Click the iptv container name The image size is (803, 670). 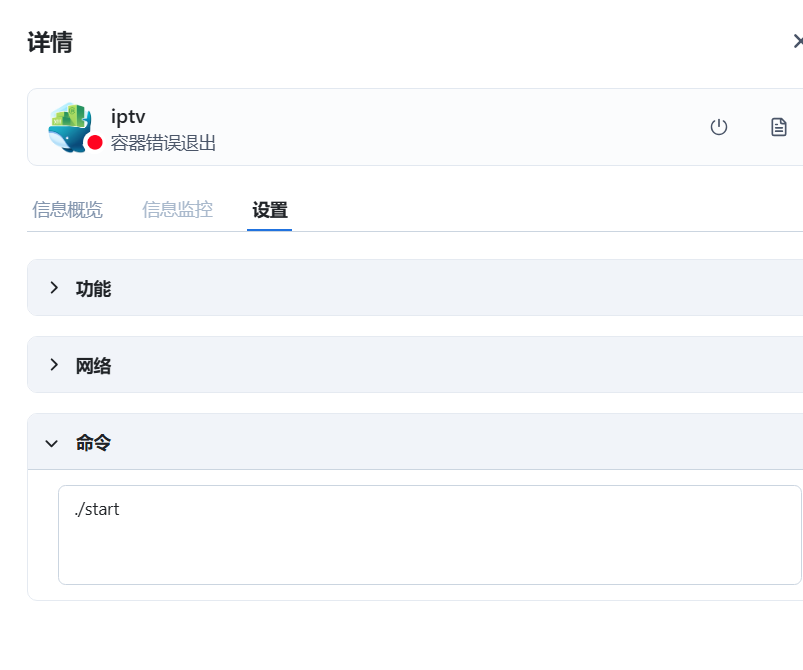pyautogui.click(x=128, y=116)
